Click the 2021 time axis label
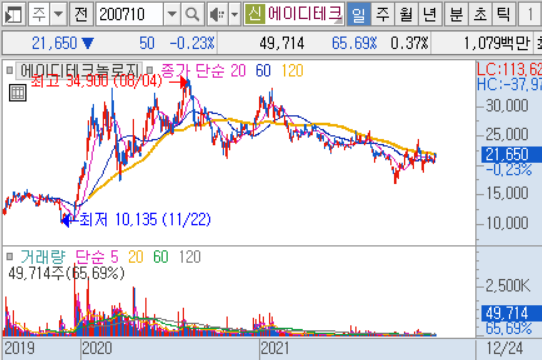This screenshot has width=542, height=360. point(275,348)
